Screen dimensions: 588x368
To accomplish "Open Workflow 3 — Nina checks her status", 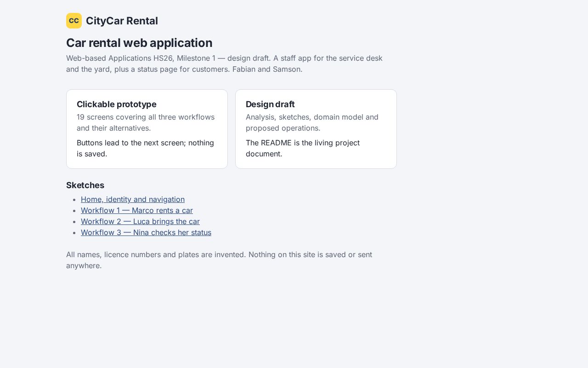I will 146,232.
